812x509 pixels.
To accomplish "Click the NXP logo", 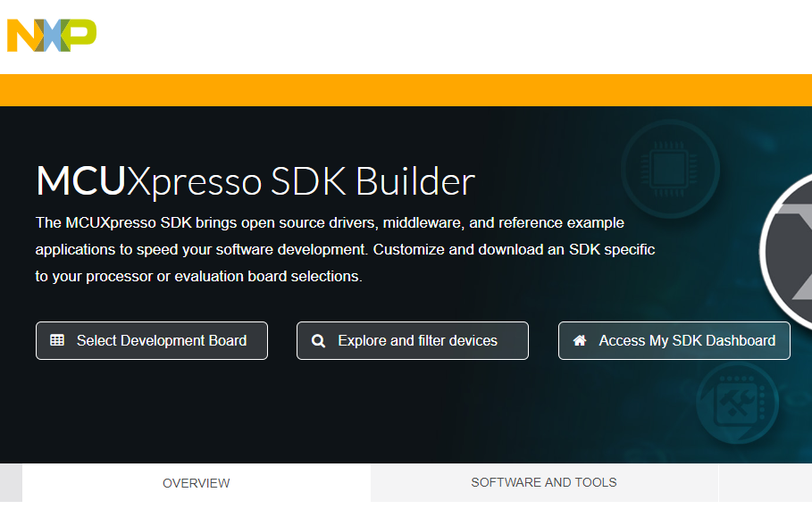I will pos(52,35).
